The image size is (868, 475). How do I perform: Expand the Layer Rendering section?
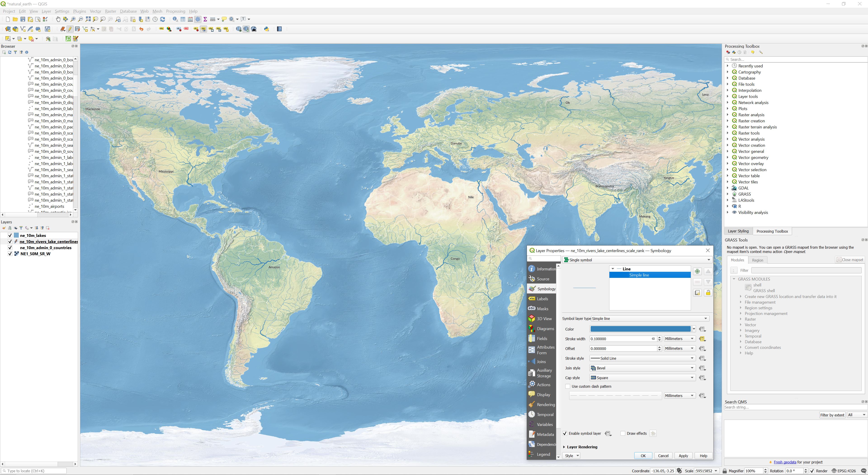tap(564, 447)
